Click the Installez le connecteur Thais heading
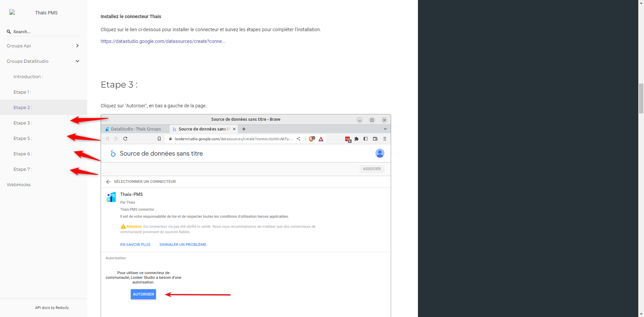This screenshot has width=644, height=317. pos(131,16)
